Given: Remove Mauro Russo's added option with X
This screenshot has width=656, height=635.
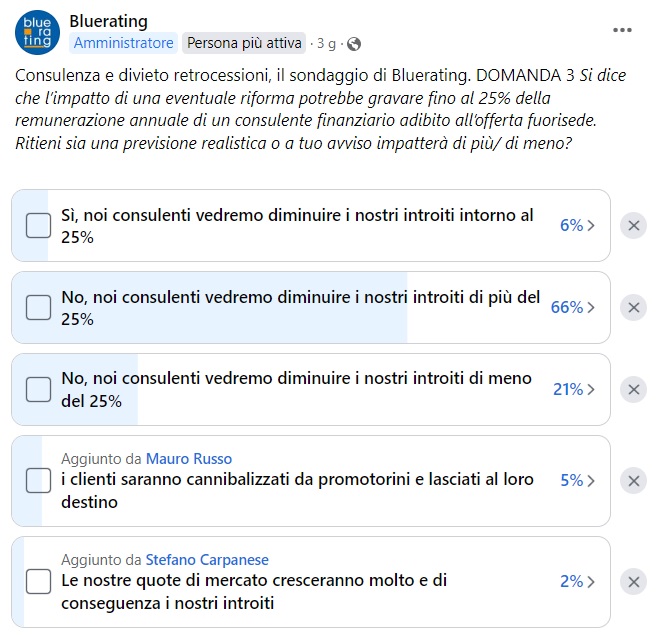Looking at the screenshot, I should [633, 481].
